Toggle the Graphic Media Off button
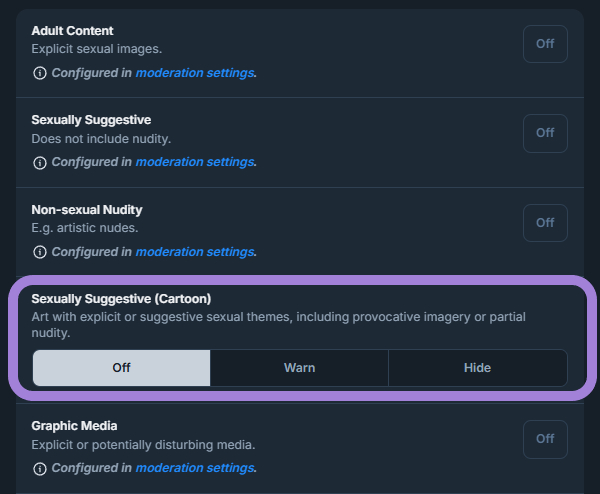600x494 pixels. (545, 439)
